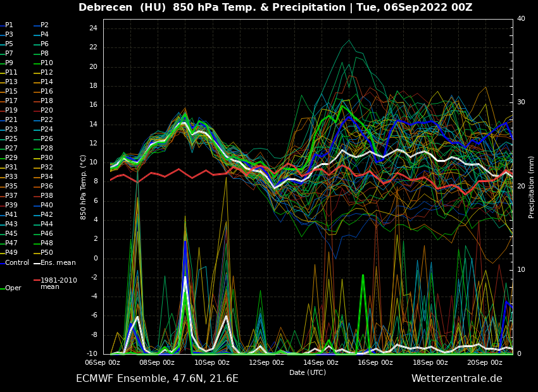Click the red line swatch beside 1981-2010
The height and width of the screenshot is (392, 538).
click(x=37, y=280)
